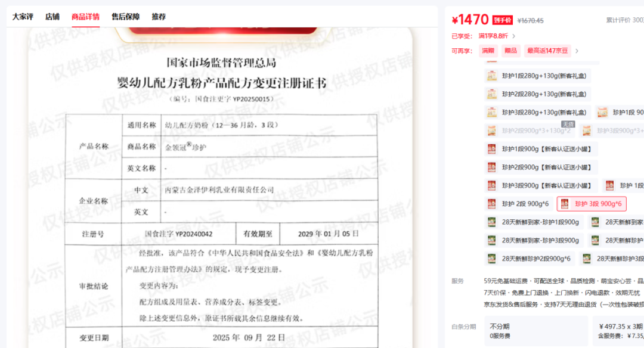Switch to the 店铺 tab

52,17
